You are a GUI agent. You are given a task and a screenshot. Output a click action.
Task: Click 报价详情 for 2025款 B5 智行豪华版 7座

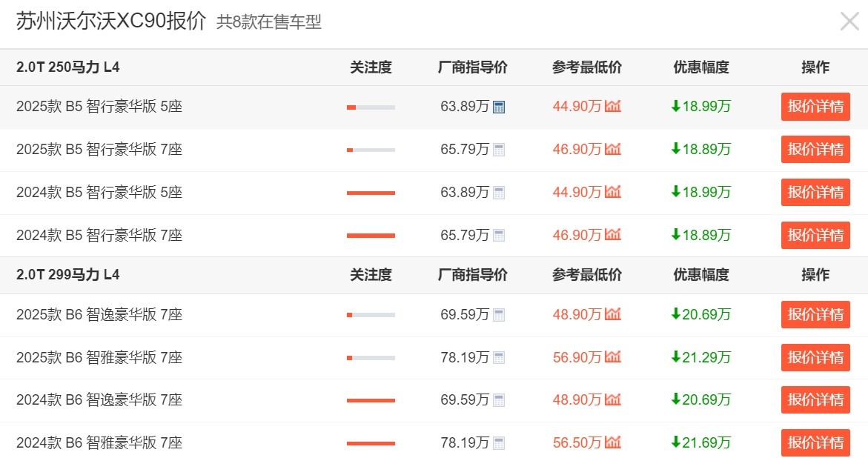[815, 150]
